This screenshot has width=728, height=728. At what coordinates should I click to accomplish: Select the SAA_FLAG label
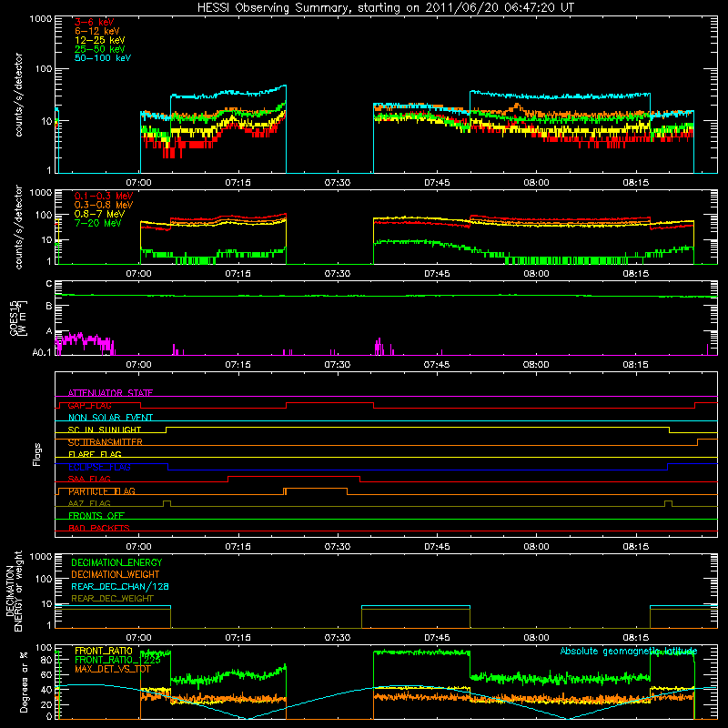[89, 479]
